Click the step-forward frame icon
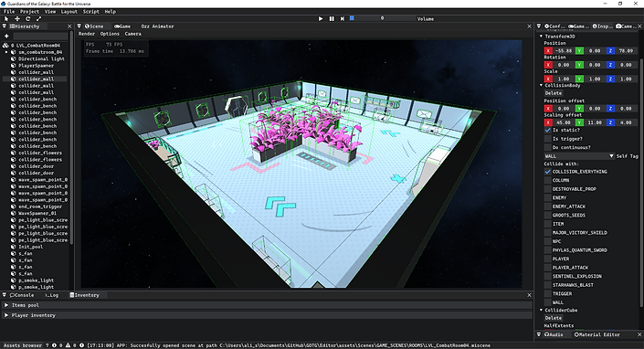 343,18
